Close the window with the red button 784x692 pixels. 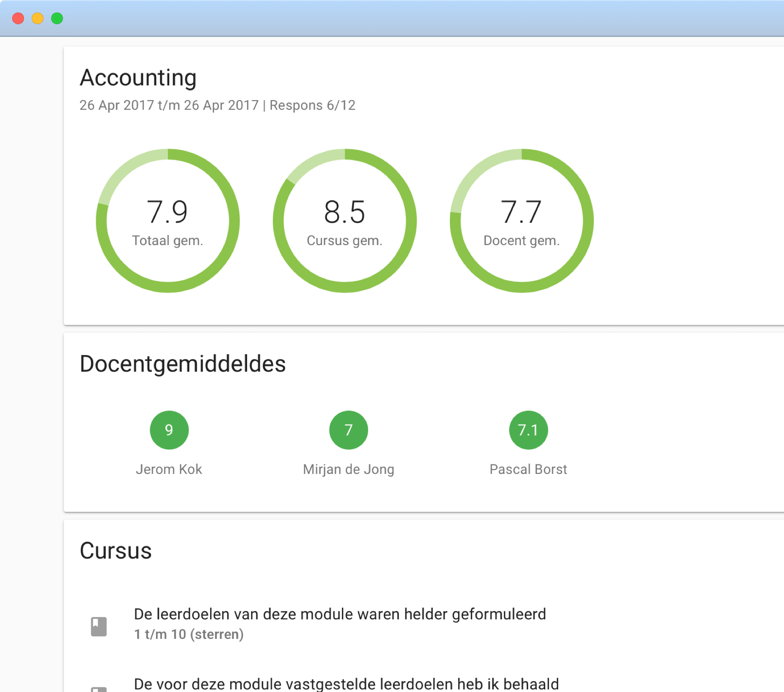click(18, 18)
